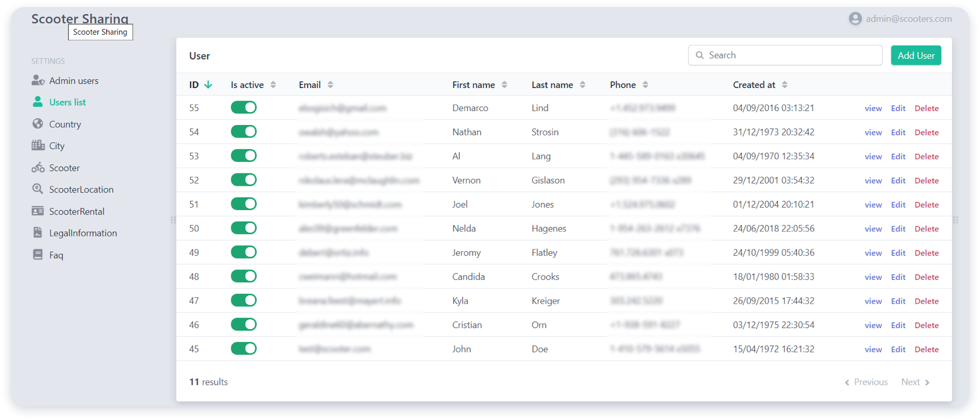Screen dimensions: 980x420
Task: Sort by Is active column arrows
Action: tap(273, 84)
